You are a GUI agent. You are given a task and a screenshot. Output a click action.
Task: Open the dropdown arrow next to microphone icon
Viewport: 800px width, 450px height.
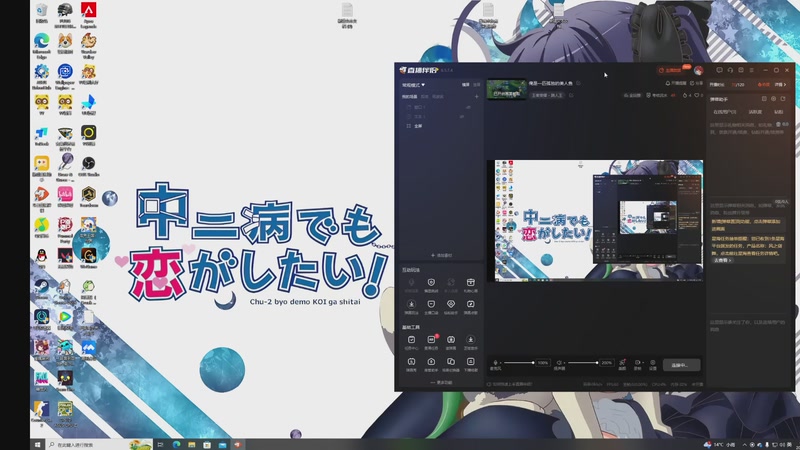pyautogui.click(x=501, y=363)
